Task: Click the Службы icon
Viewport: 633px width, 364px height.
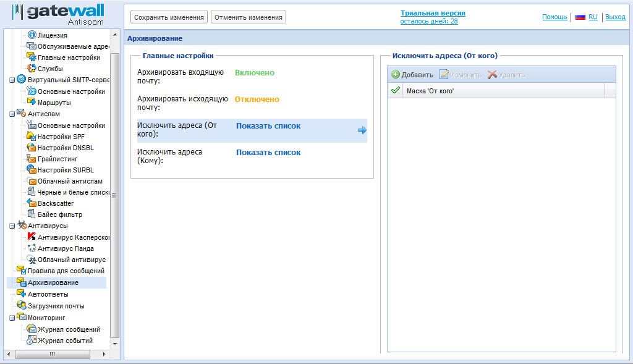Action: (32, 68)
